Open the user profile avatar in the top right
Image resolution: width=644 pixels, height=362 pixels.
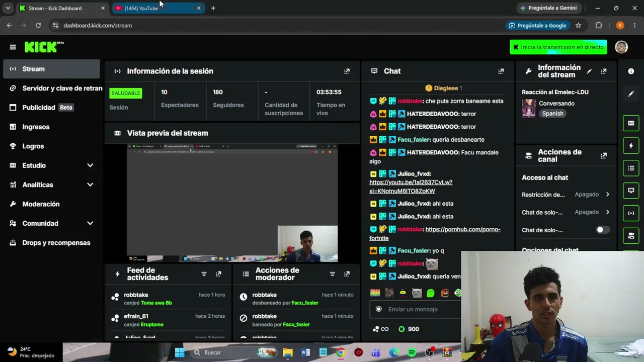pos(621,47)
